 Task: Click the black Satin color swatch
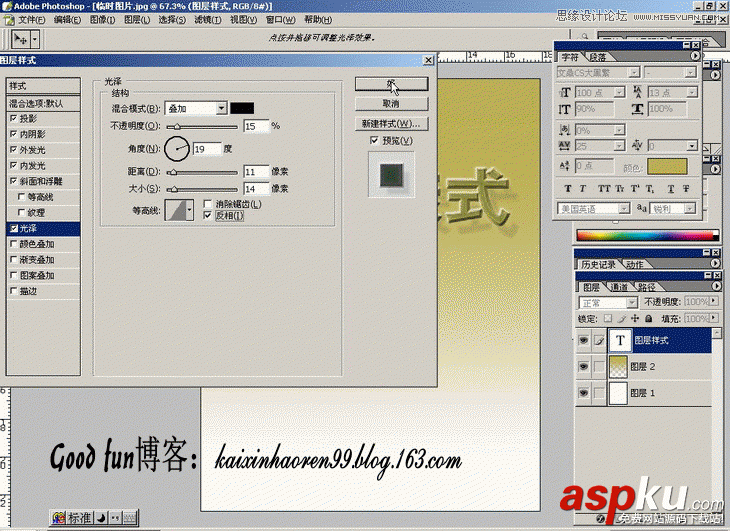pos(242,108)
